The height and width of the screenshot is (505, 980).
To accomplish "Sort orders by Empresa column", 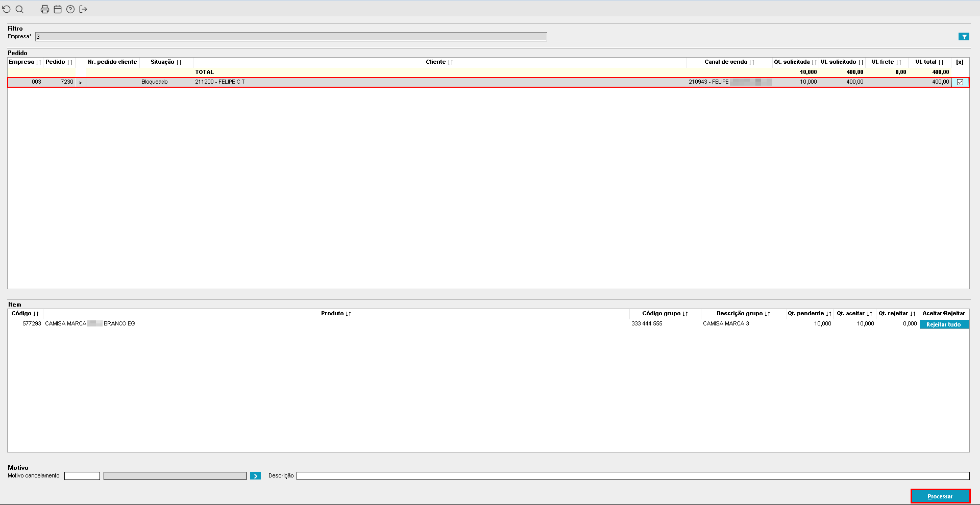I will pyautogui.click(x=25, y=62).
